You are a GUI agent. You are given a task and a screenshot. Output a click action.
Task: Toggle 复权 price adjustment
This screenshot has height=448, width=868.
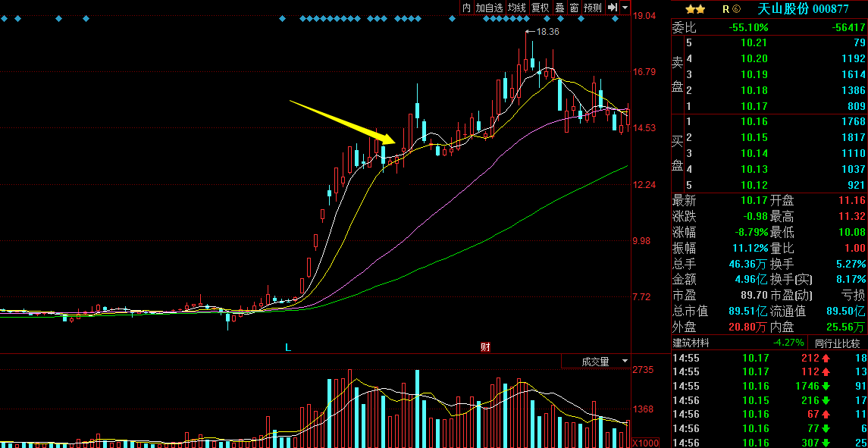540,8
